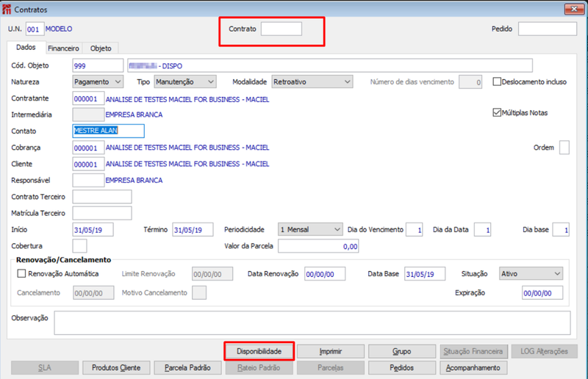Image resolution: width=588 pixels, height=379 pixels.
Task: Click the Ordem field
Action: pyautogui.click(x=564, y=148)
